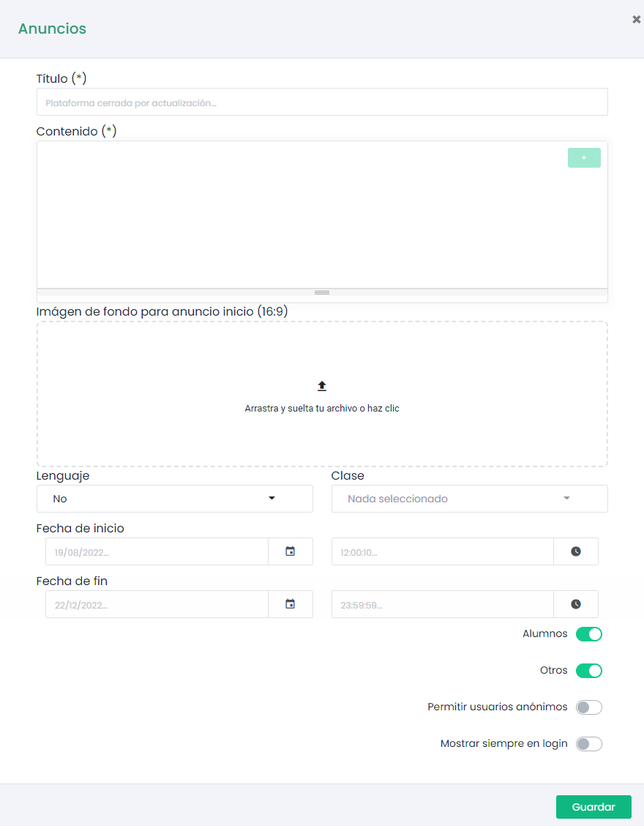Image resolution: width=644 pixels, height=826 pixels.
Task: Click the plus button in Contenido
Action: coord(584,157)
